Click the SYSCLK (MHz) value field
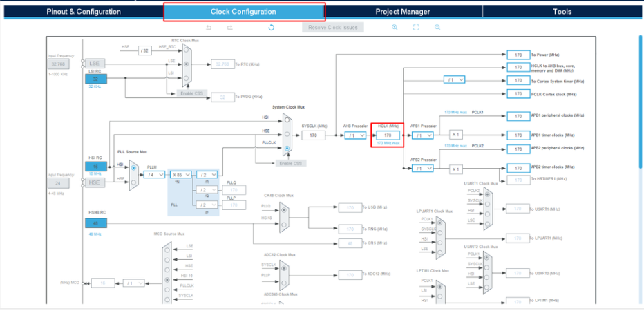This screenshot has height=311, width=644. coord(314,135)
